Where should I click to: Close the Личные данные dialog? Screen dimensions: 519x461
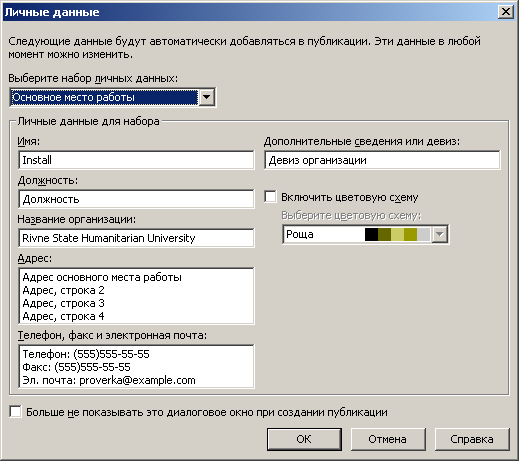(505, 12)
